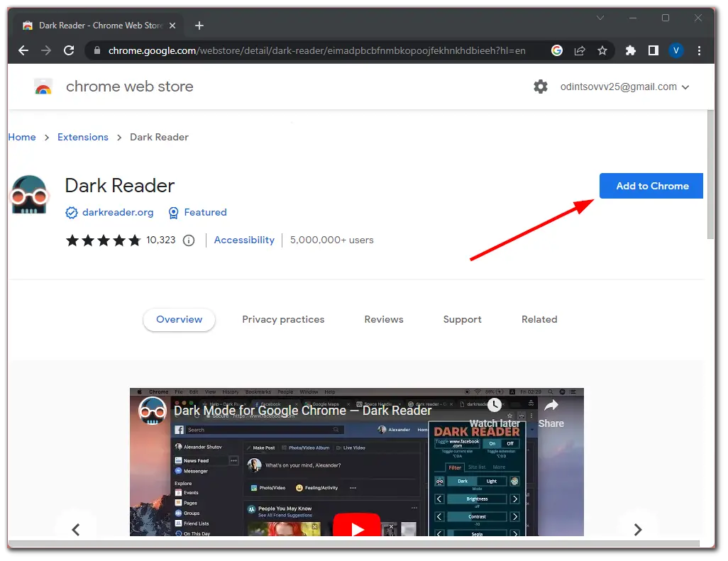Show previous screenshot with left arrow
The height and width of the screenshot is (561, 728).
click(76, 530)
